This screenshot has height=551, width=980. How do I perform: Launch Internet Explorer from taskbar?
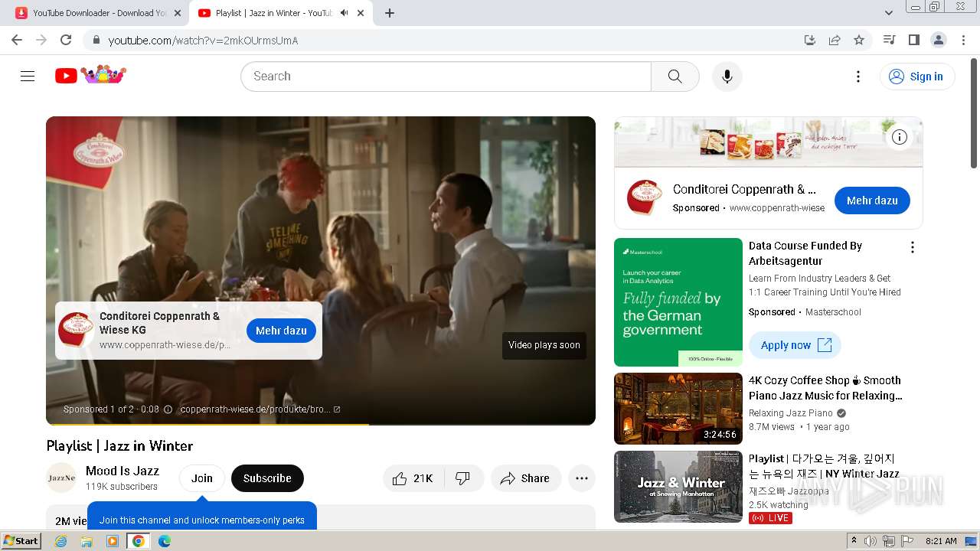[61, 541]
